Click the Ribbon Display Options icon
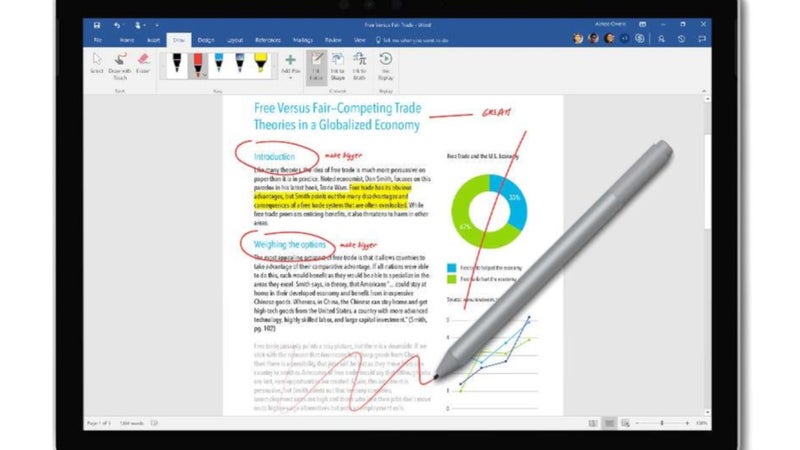 coord(642,24)
